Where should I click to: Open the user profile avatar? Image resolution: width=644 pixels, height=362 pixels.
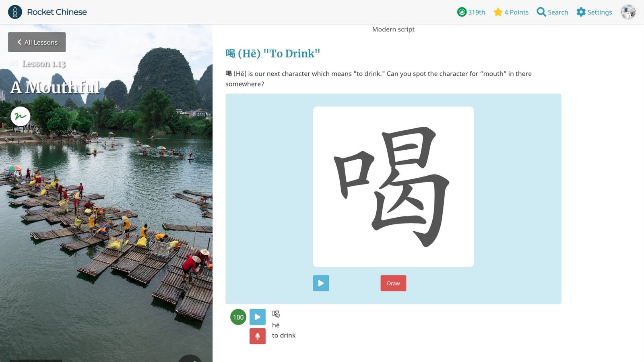click(x=628, y=12)
